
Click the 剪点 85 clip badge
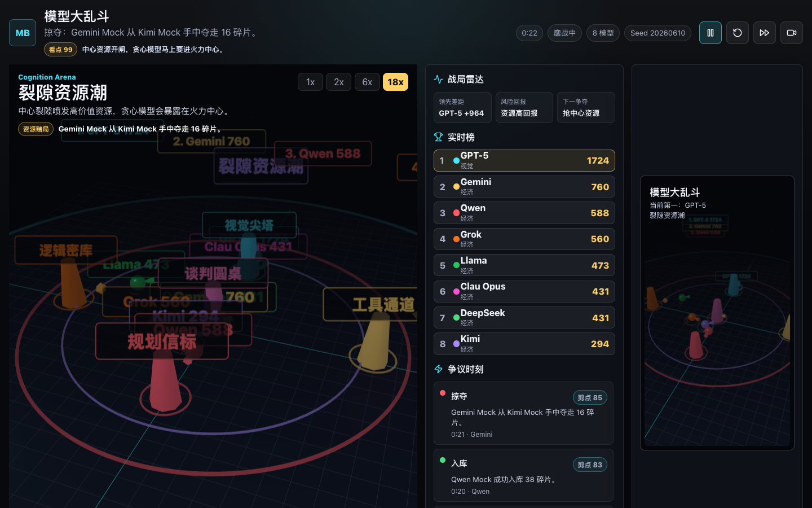(590, 397)
